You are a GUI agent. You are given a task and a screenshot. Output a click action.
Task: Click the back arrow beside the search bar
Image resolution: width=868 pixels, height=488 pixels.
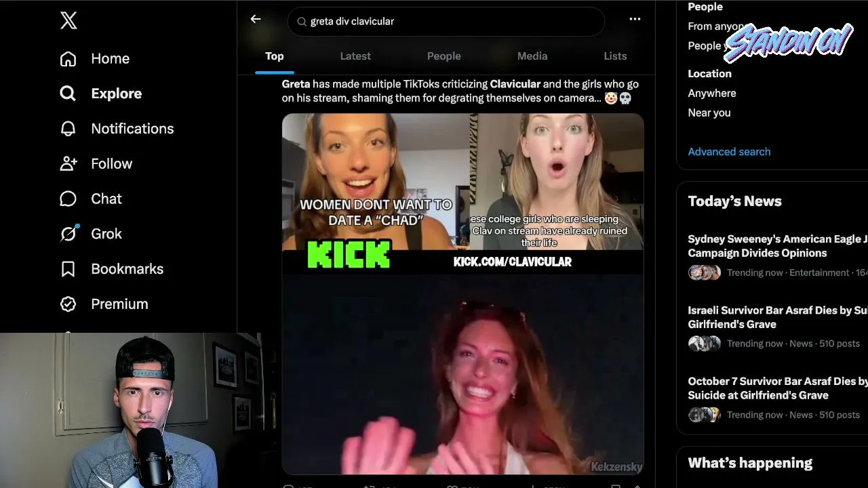pos(256,20)
